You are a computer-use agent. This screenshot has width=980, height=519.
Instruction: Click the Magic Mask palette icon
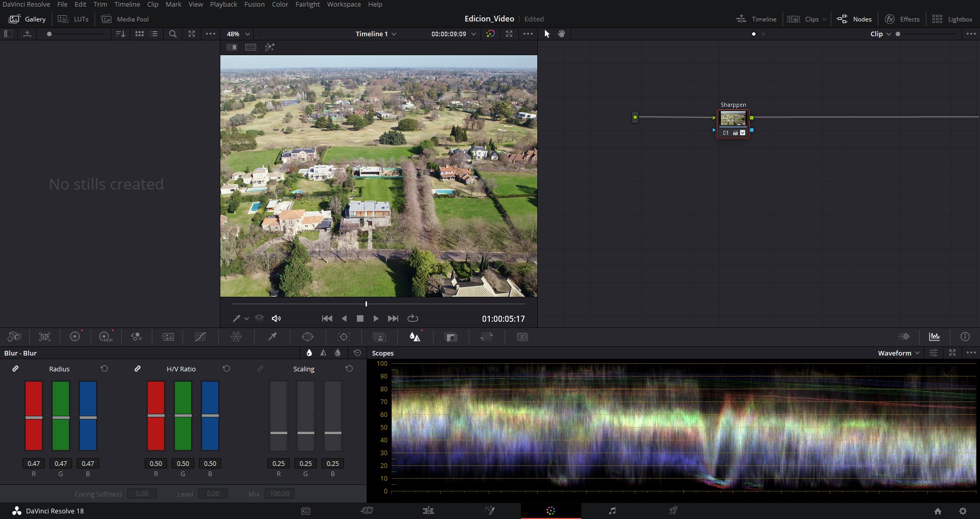pyautogui.click(x=379, y=337)
